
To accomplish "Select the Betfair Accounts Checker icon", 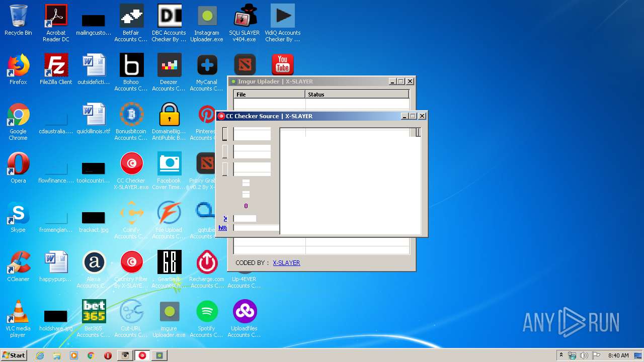I will (131, 23).
